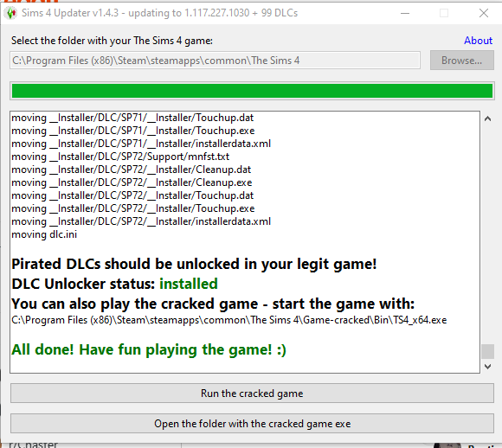Click the Sims 4 Updater title bar icon
Image resolution: width=502 pixels, height=448 pixels.
click(x=11, y=13)
